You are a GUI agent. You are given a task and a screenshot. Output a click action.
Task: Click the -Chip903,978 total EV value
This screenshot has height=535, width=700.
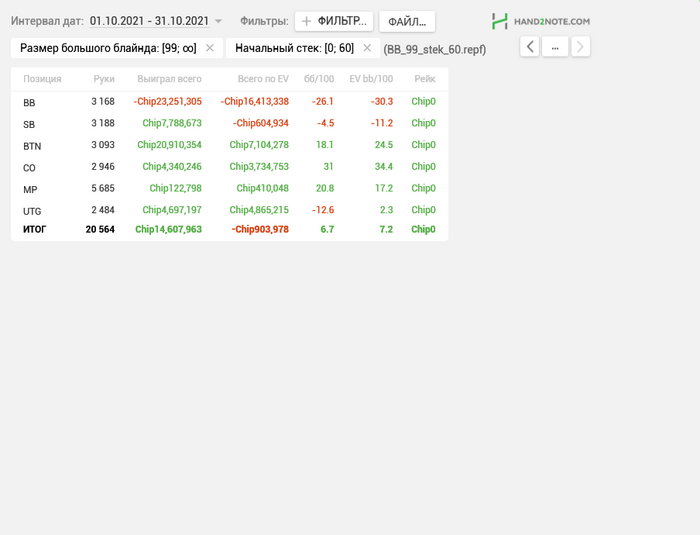(x=260, y=230)
